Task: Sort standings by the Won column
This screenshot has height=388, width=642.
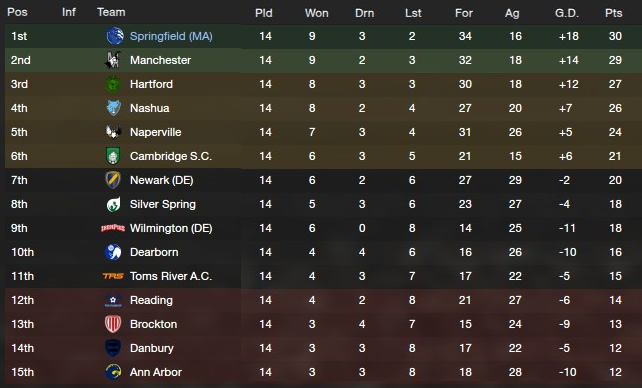Action: tap(316, 13)
